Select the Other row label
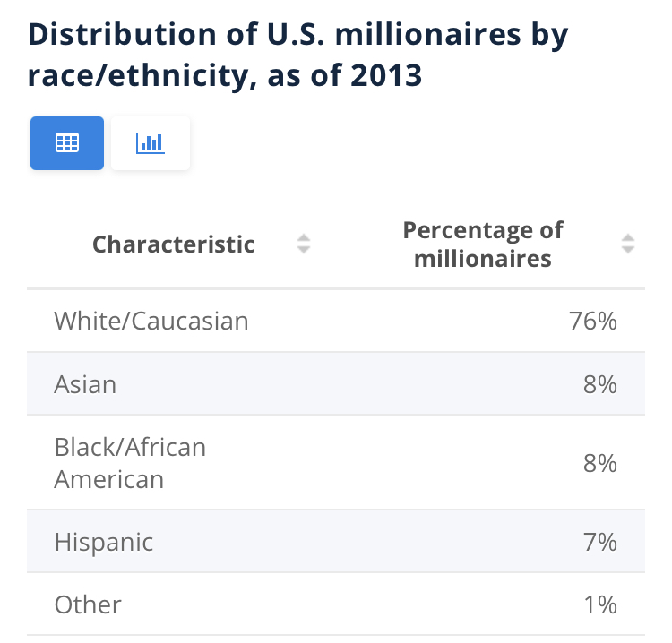672x643 pixels. pos(88,604)
